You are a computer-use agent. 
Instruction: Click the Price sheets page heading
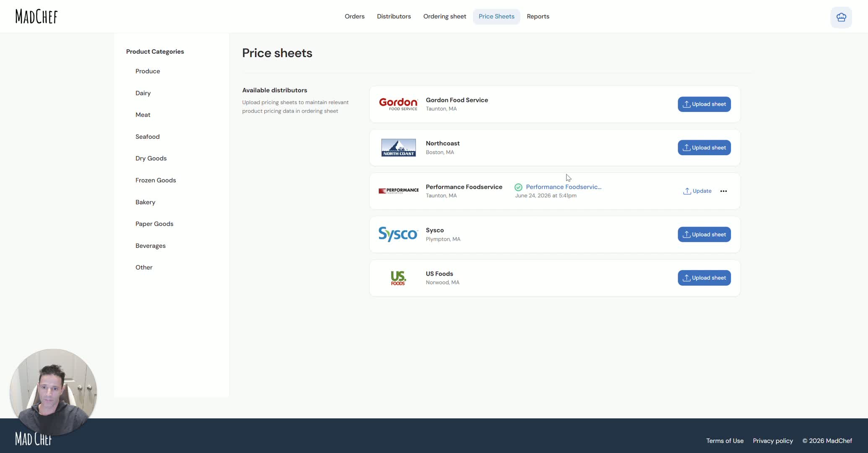point(277,53)
